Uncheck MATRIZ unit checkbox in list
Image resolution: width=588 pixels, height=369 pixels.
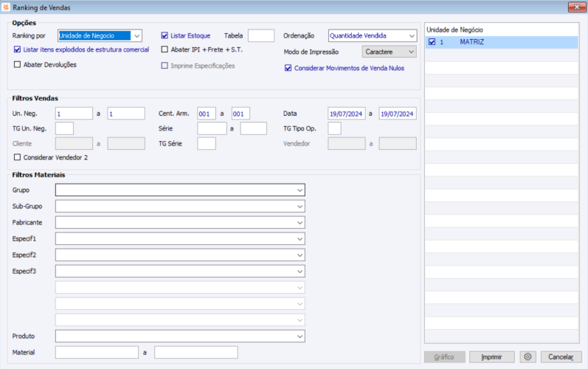432,42
